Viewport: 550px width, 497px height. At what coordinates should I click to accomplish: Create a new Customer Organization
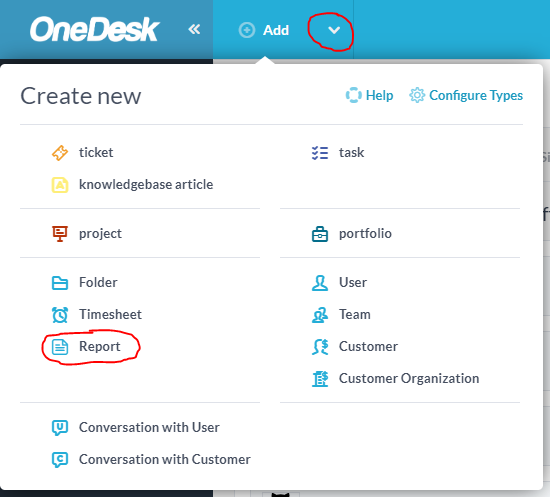coord(409,378)
